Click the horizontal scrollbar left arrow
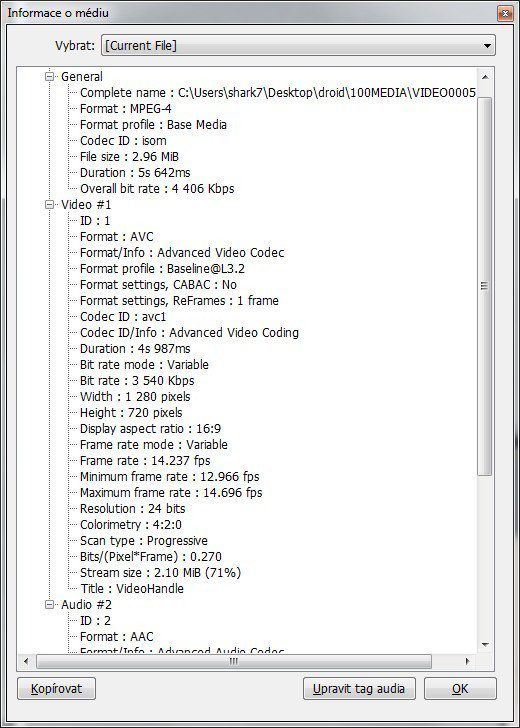This screenshot has width=520, height=728. point(26,661)
